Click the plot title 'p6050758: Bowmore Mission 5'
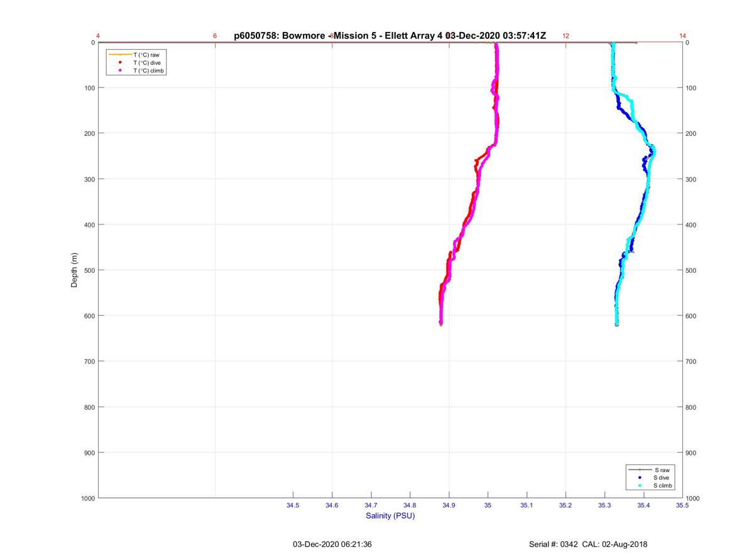 click(x=390, y=36)
